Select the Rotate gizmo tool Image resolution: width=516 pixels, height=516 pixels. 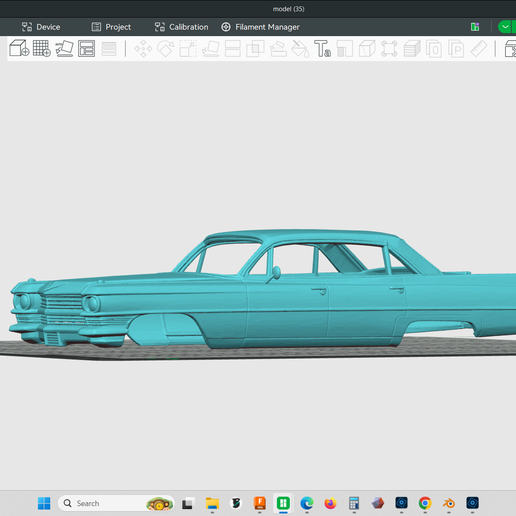pos(166,49)
